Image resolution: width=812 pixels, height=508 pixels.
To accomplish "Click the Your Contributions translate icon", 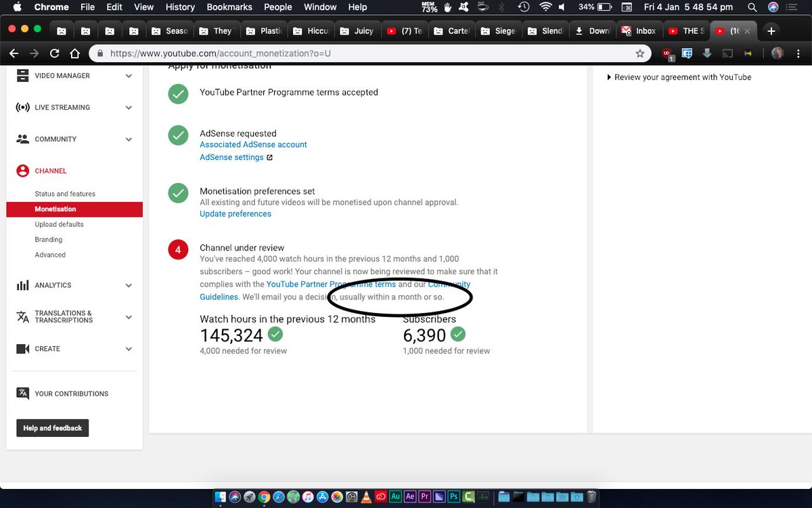I will pyautogui.click(x=22, y=394).
